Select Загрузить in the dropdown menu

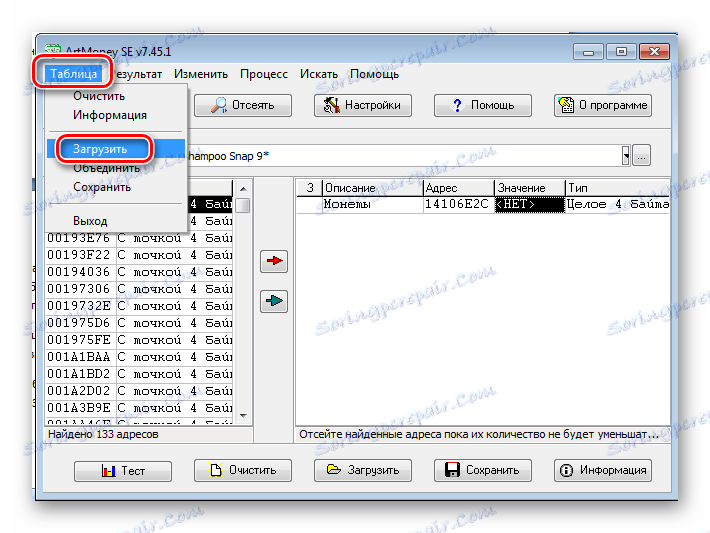[116, 149]
